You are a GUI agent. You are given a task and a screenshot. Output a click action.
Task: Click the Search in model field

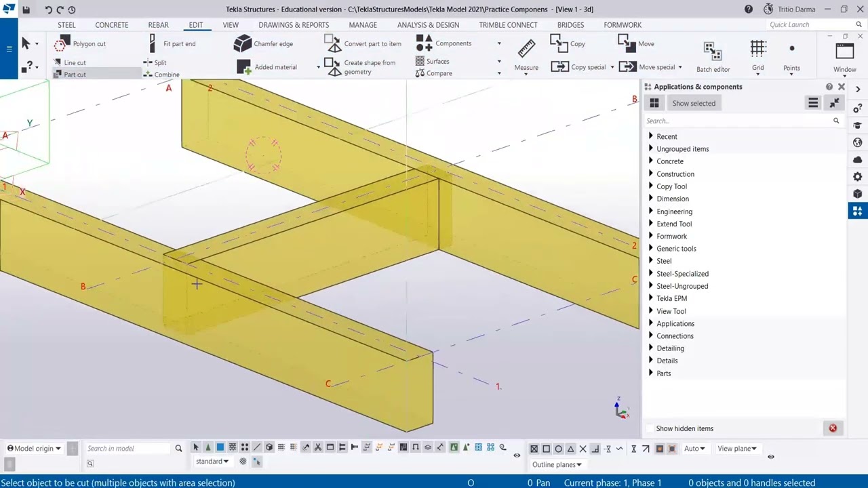[129, 449]
